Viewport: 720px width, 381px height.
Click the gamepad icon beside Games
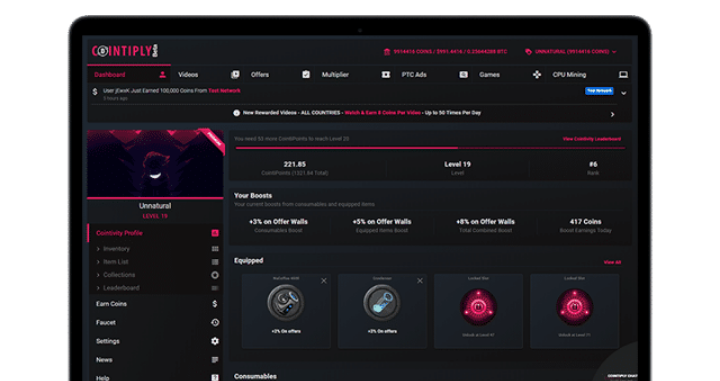tap(537, 74)
